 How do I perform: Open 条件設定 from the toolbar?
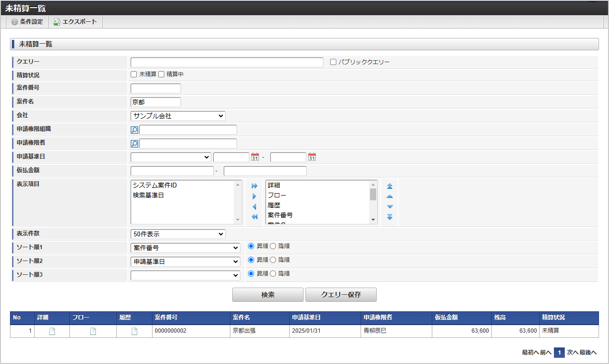tap(27, 21)
